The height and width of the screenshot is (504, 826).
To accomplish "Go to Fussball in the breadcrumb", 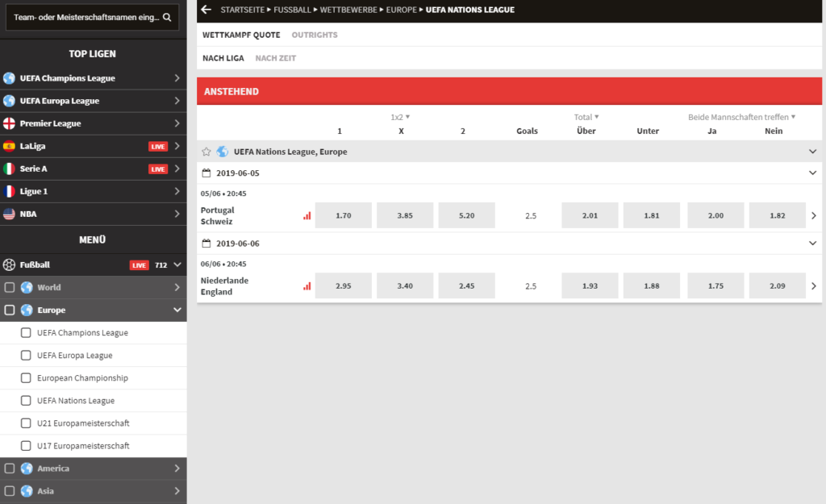I will (x=292, y=10).
